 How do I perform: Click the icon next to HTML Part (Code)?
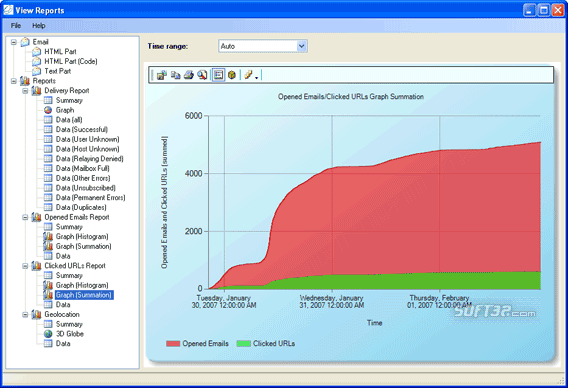(x=37, y=61)
